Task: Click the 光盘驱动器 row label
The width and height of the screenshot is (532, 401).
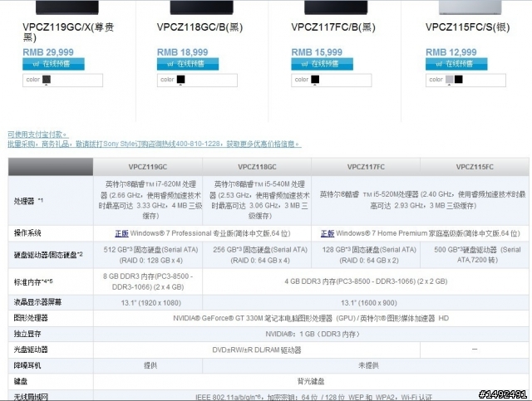Action: (31, 350)
